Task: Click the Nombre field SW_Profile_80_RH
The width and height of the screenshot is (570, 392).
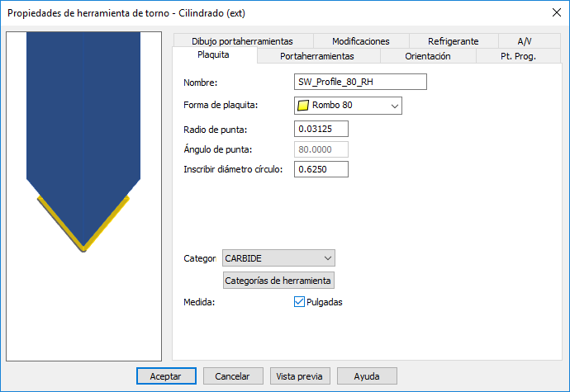Action: 360,82
